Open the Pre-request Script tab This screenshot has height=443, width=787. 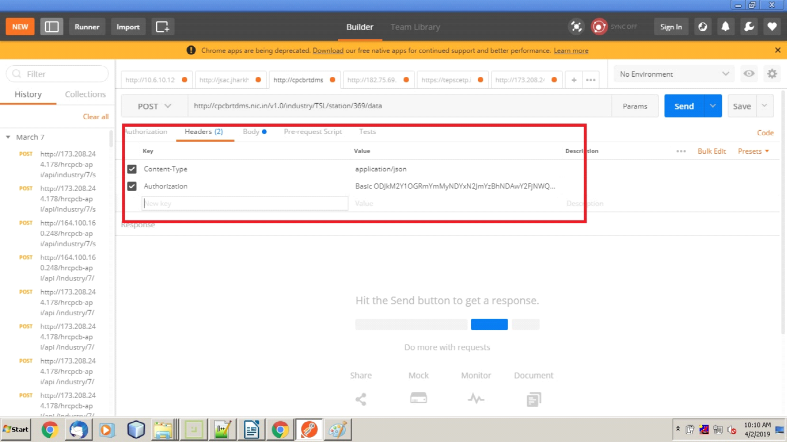click(x=313, y=131)
